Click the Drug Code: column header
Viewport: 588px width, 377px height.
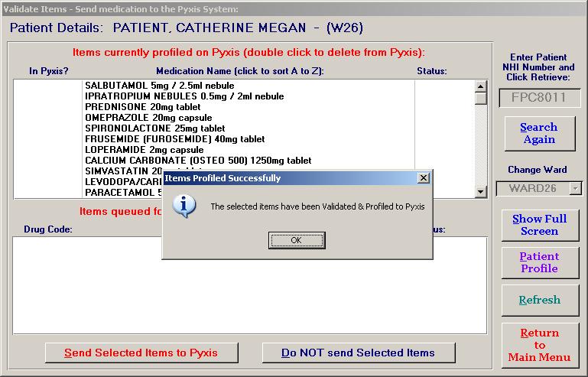pos(48,229)
